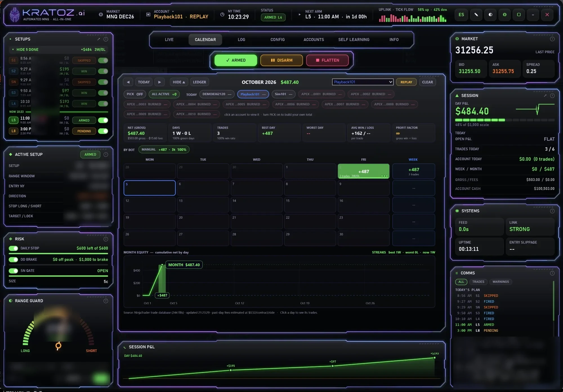Toggle the Daily Stop risk switch
563x392 pixels.
tap(13, 248)
